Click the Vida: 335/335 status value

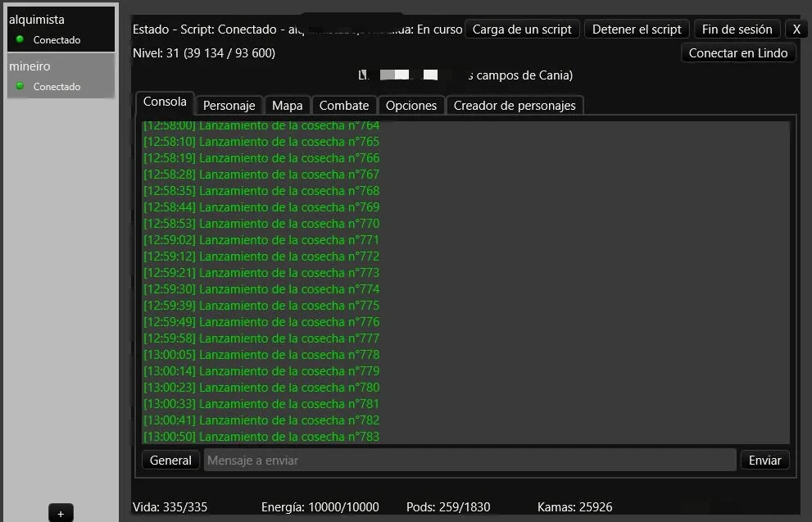point(170,507)
